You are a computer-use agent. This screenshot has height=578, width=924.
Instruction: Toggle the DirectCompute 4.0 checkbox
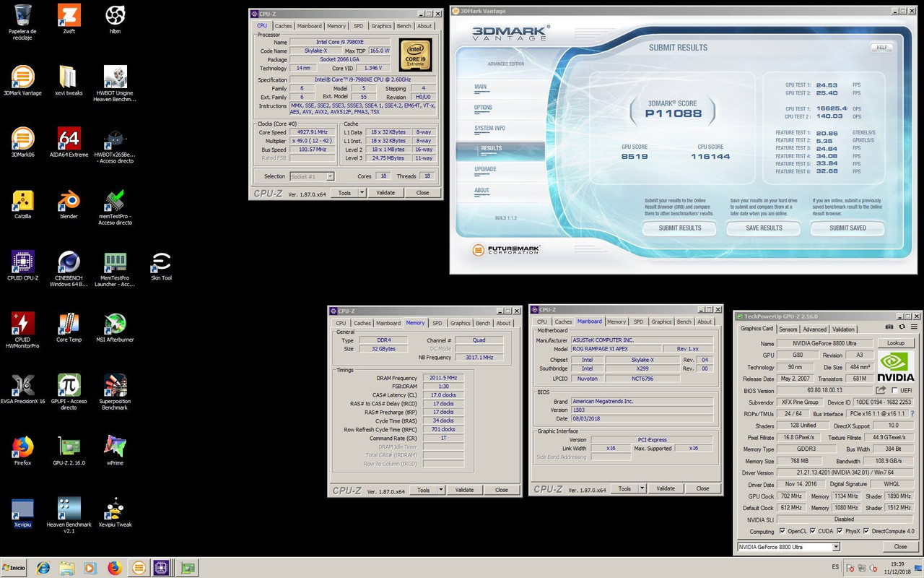pyautogui.click(x=867, y=531)
